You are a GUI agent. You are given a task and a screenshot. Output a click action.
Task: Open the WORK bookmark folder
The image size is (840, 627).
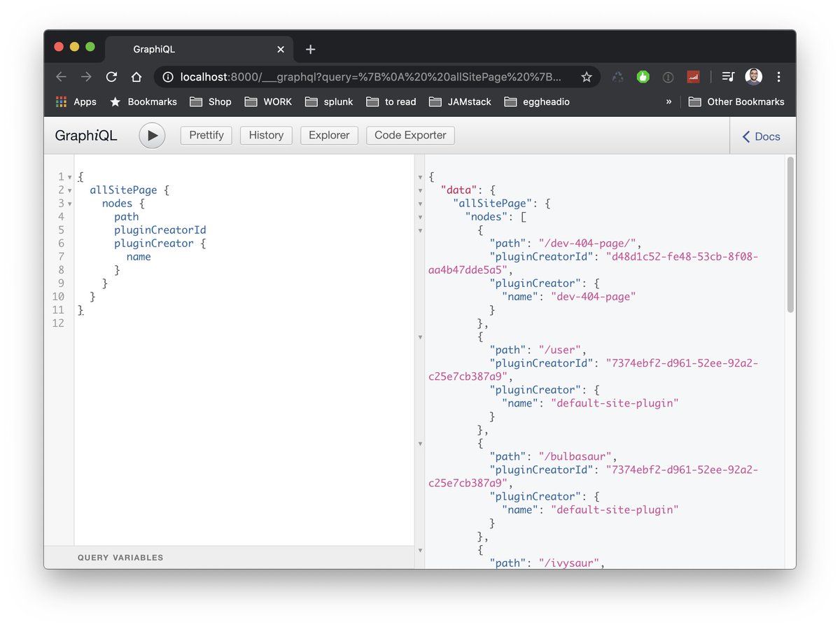point(268,101)
